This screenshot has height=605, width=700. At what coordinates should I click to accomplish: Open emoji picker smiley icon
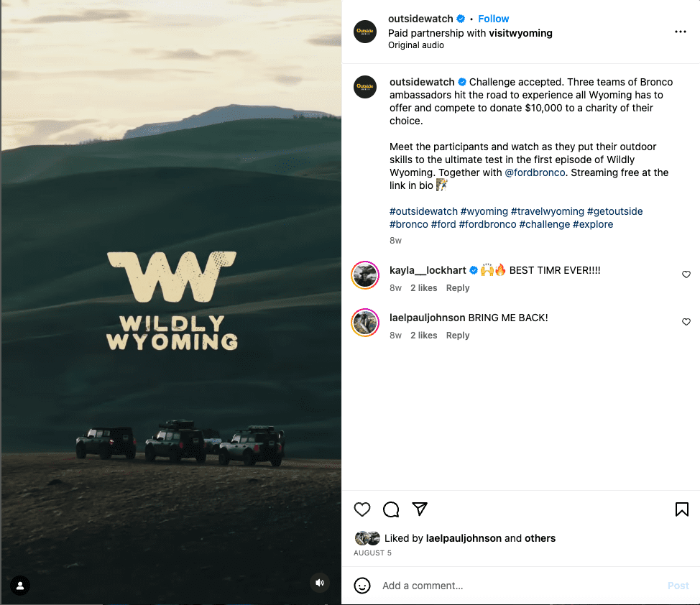click(362, 586)
